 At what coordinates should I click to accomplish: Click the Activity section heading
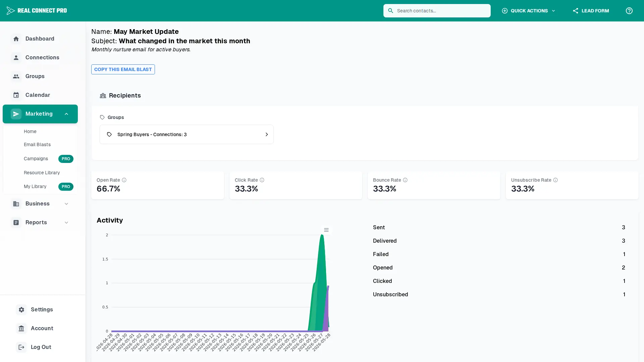tap(110, 220)
